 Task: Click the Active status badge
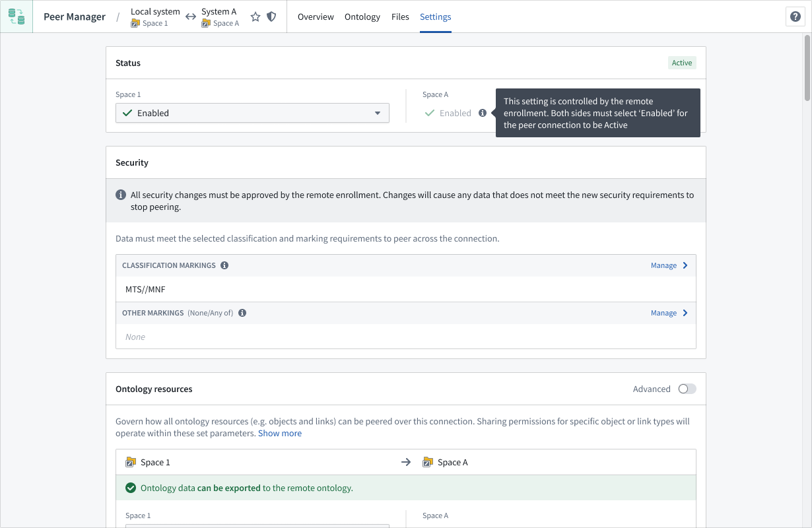coord(682,63)
